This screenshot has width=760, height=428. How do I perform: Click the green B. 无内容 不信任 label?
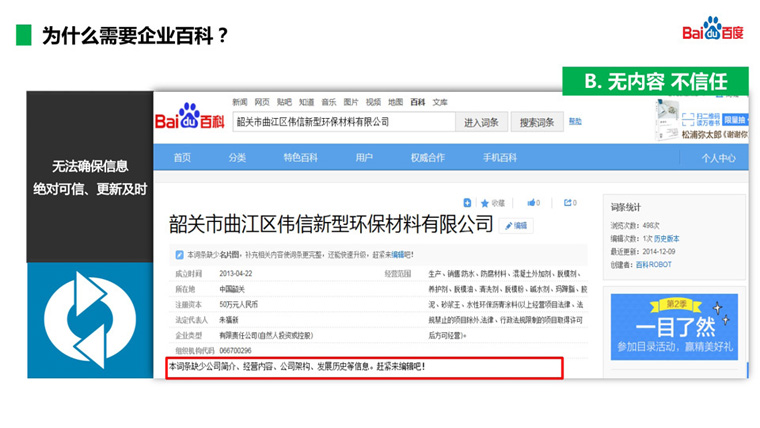click(655, 81)
